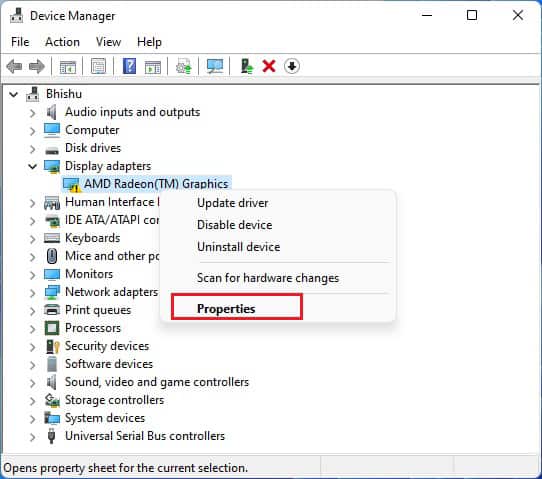Click the monitor Scan for hardware icon
The height and width of the screenshot is (479, 542).
point(215,66)
